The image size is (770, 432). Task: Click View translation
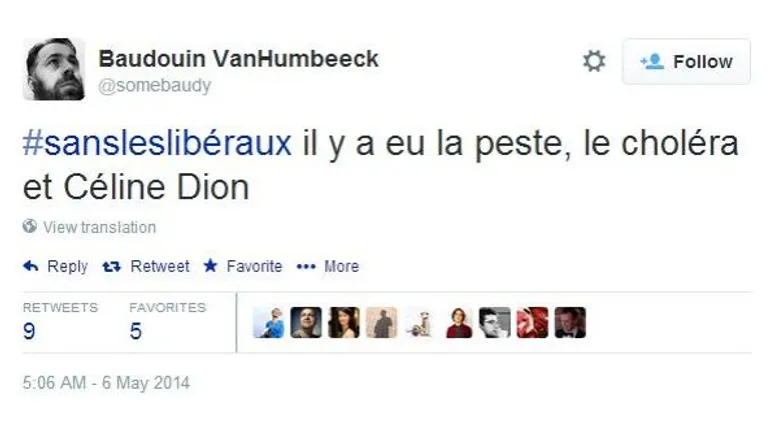(99, 227)
